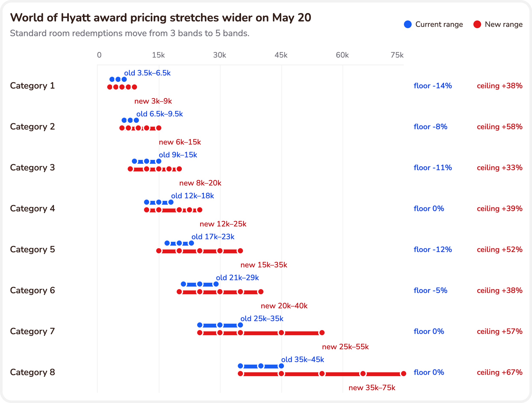Click the 'old 3.5k–6.5k' data label

147,73
